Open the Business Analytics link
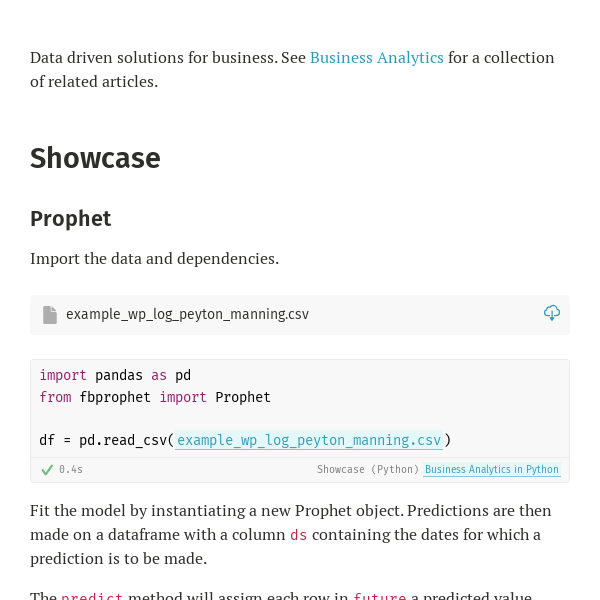This screenshot has height=600, width=600. (377, 58)
